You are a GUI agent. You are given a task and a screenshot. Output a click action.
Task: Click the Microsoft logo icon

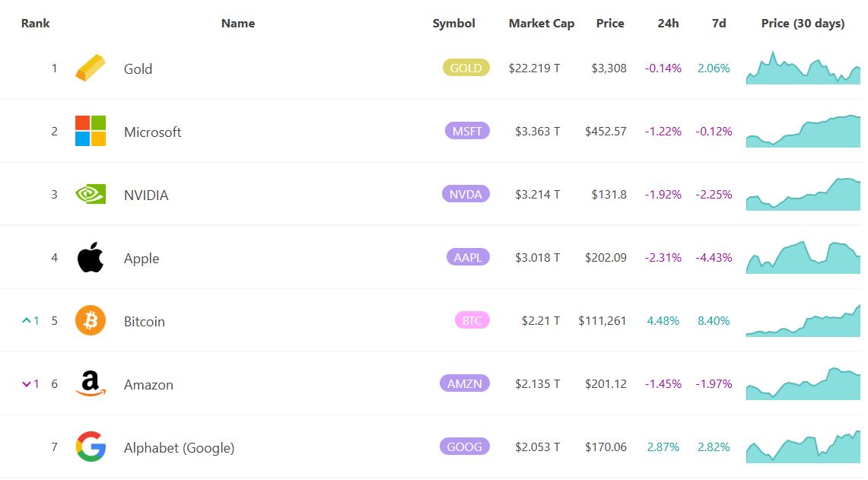click(x=91, y=131)
